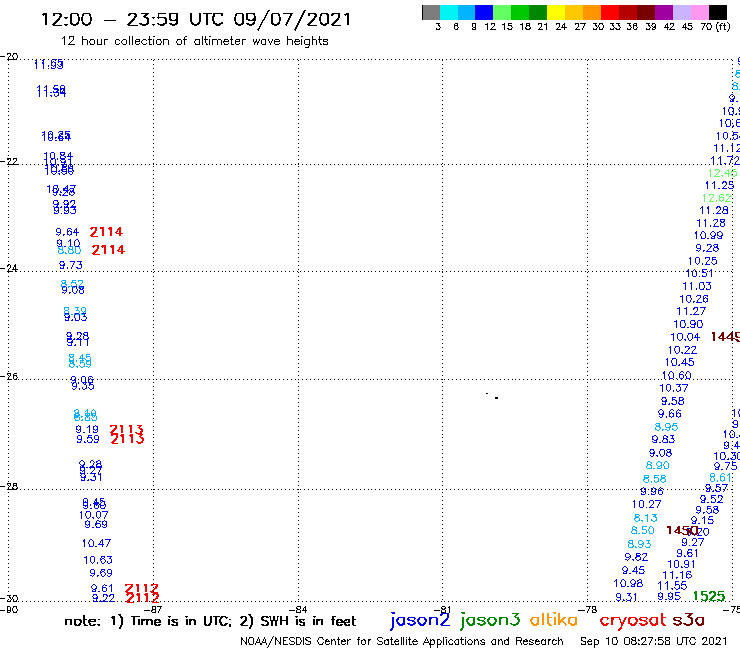Image resolution: width=740 pixels, height=650 pixels.
Task: Click the cryosat satellite label
Action: click(x=633, y=620)
